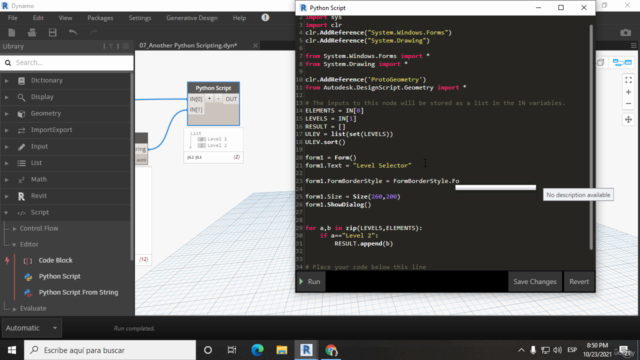This screenshot has height=360, width=640.
Task: Select the 07_Another Python Scripting.dyn tab
Action: [188, 46]
